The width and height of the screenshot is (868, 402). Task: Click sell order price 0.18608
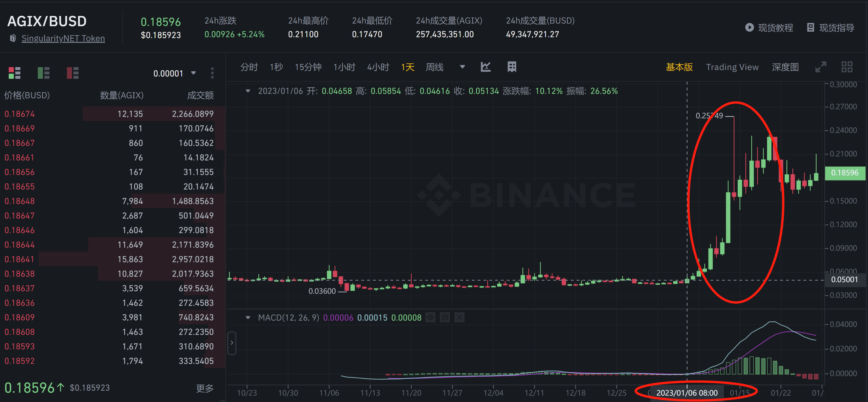point(19,332)
